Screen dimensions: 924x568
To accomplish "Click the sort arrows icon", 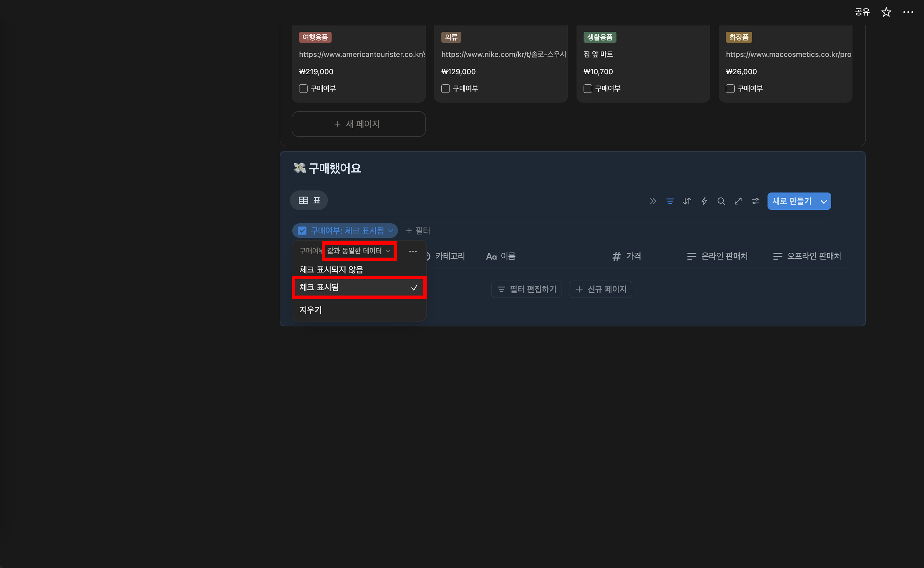I will tap(687, 201).
